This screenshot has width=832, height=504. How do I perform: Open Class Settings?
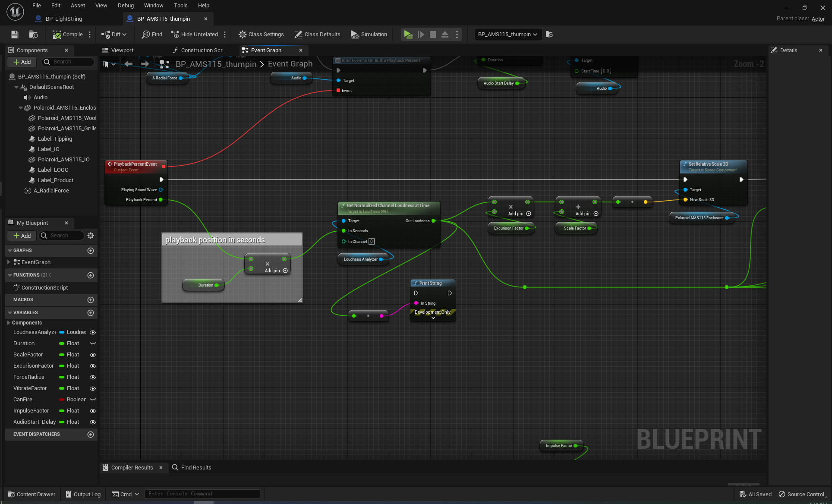261,35
